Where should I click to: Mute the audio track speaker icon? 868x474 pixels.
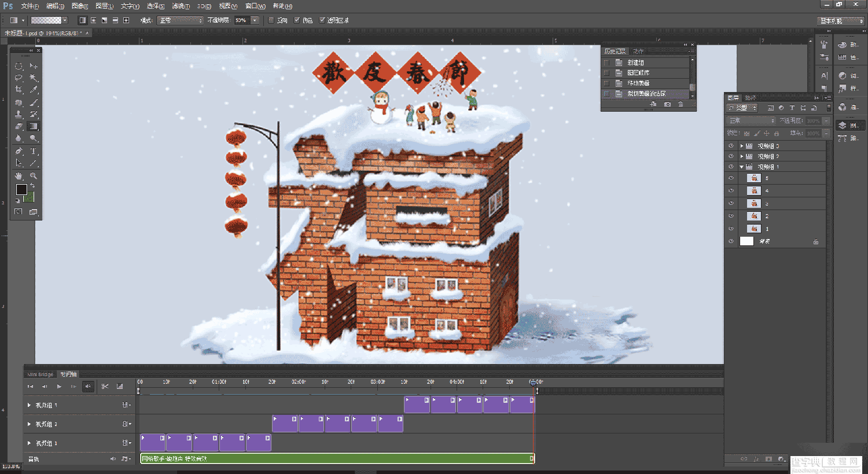[x=113, y=459]
